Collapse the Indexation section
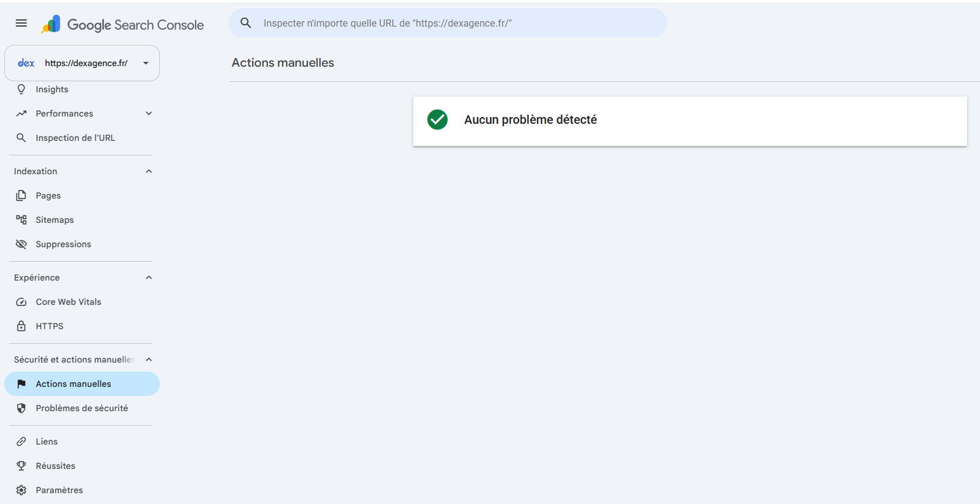 tap(149, 171)
